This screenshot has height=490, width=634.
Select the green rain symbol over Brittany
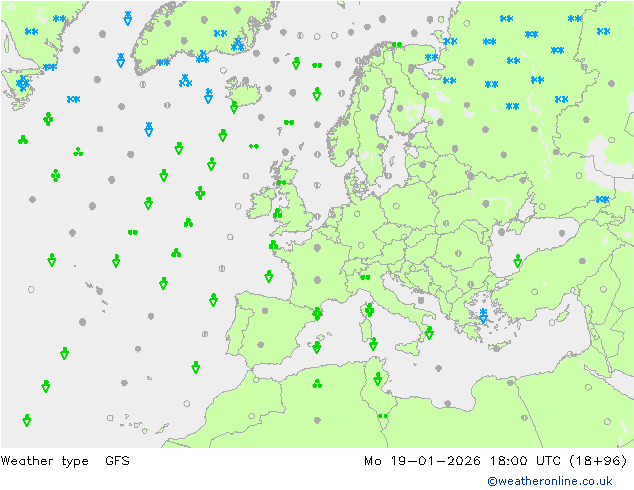(273, 245)
